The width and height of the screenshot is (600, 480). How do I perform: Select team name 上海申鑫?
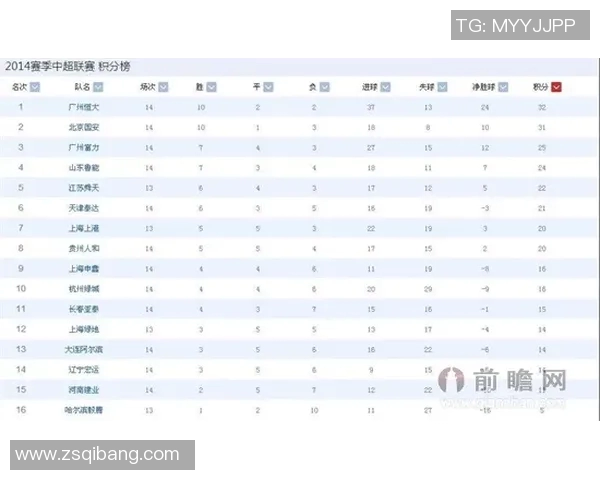(x=84, y=269)
